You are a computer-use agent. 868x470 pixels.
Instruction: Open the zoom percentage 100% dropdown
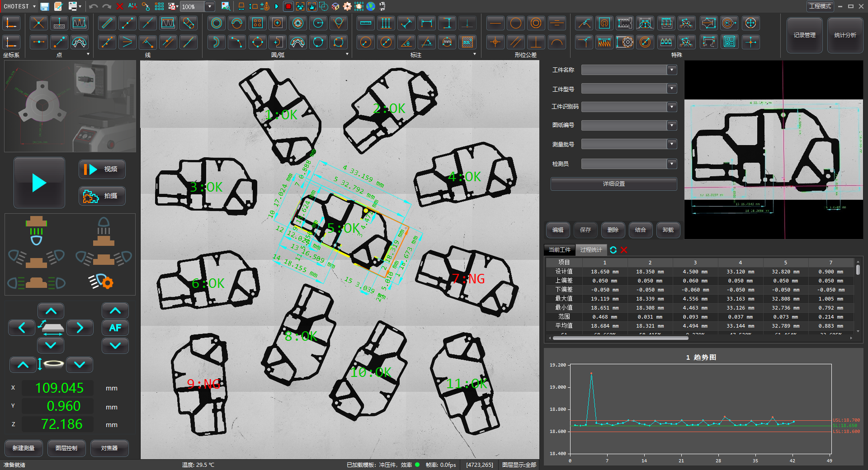pos(210,6)
